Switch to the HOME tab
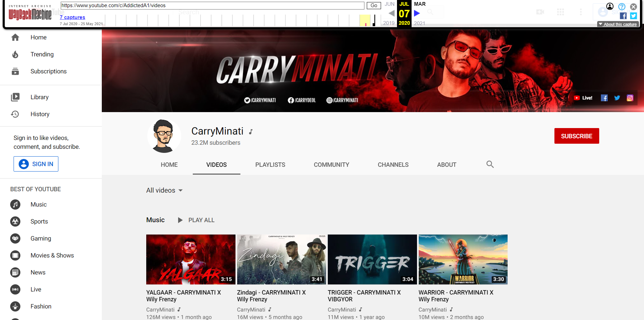644x320 pixels. (169, 165)
